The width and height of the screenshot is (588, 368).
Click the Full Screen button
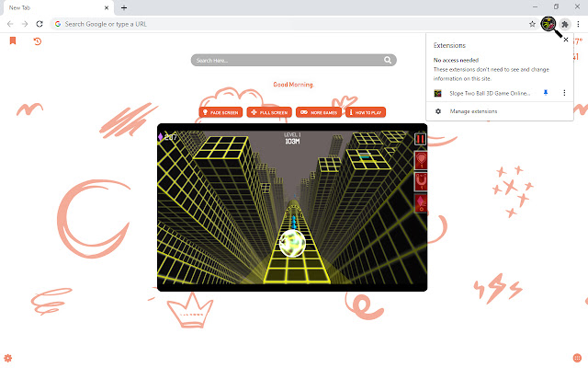(x=269, y=112)
